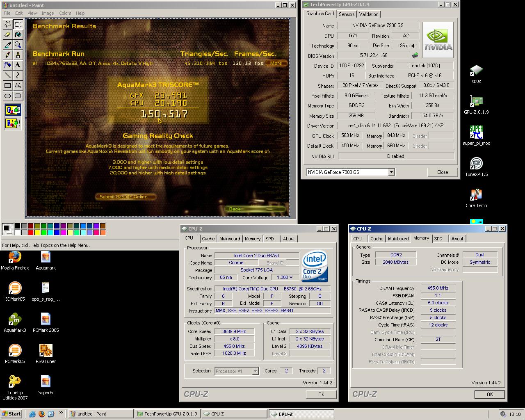Switch to the Sensors tab in GPU-Z
Viewport: 525px width, 420px height.
pyautogui.click(x=347, y=14)
